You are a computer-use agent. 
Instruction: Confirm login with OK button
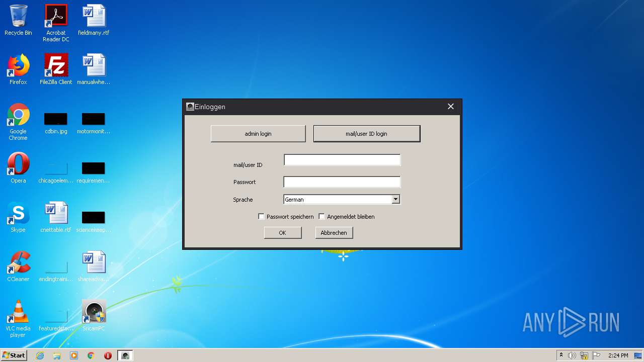point(283,233)
